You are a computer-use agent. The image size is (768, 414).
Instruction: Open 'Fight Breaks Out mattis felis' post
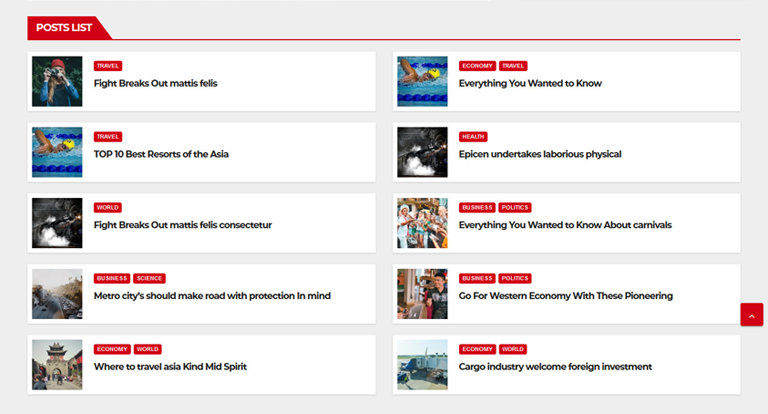pyautogui.click(x=155, y=83)
